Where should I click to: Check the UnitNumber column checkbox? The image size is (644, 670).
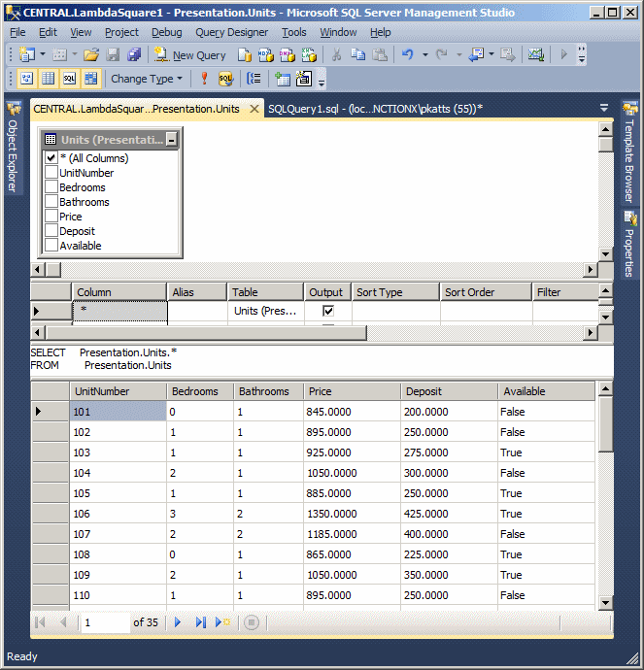point(51,172)
